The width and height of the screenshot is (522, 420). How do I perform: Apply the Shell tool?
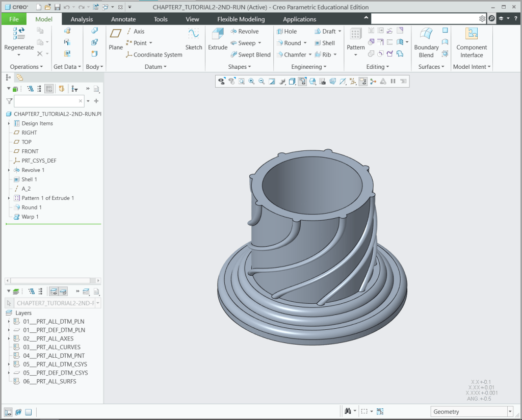(325, 43)
